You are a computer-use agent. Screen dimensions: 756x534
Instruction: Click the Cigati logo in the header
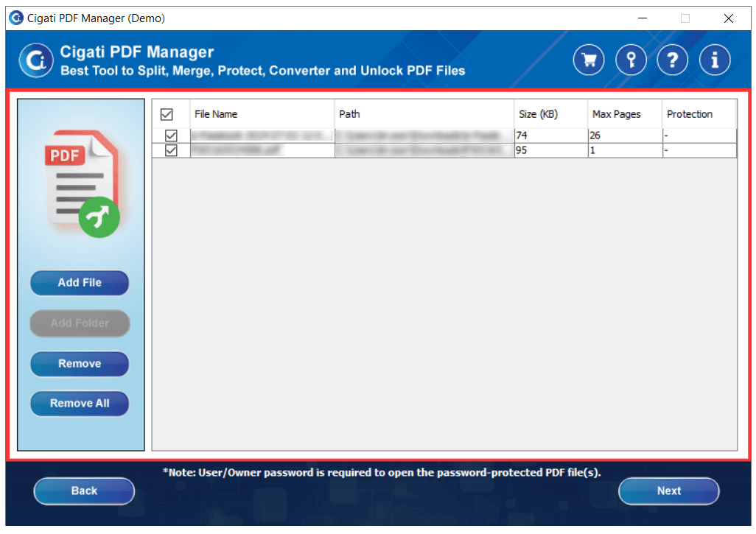(x=36, y=60)
